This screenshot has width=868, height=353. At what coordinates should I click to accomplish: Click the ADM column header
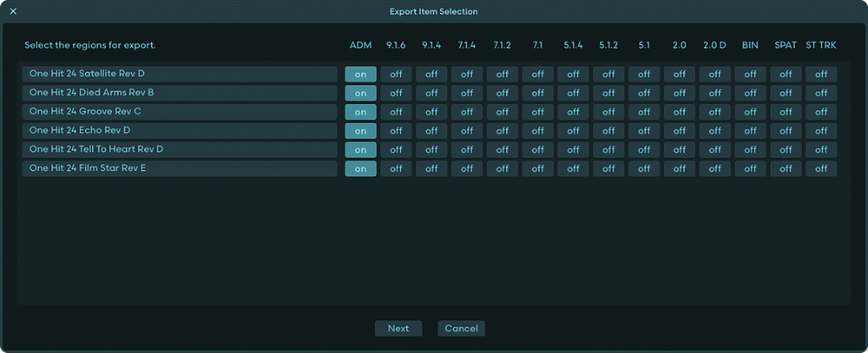point(360,45)
